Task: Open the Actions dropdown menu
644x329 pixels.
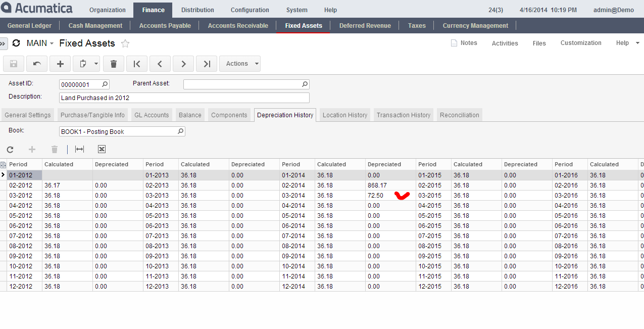Action: click(x=240, y=64)
